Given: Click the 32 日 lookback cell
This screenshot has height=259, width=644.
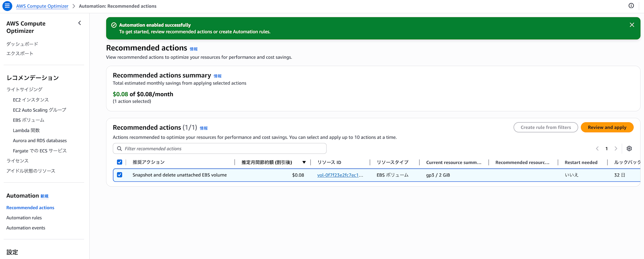Looking at the screenshot, I should click(x=620, y=175).
